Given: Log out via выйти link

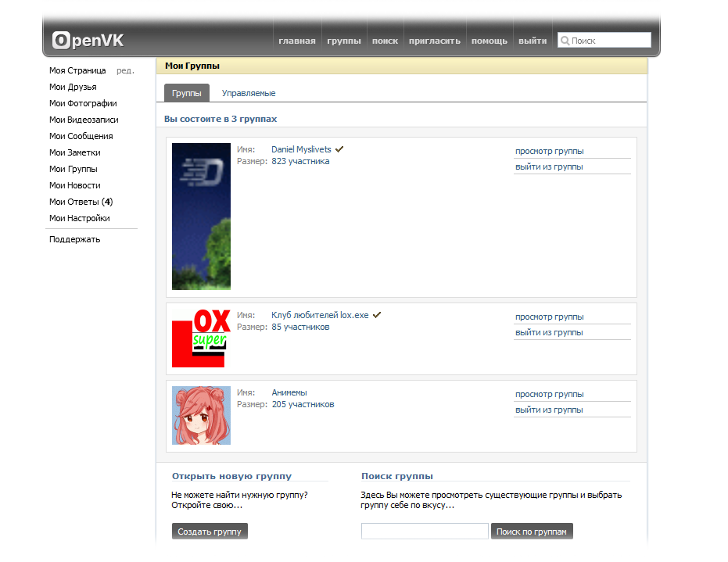Looking at the screenshot, I should point(533,41).
